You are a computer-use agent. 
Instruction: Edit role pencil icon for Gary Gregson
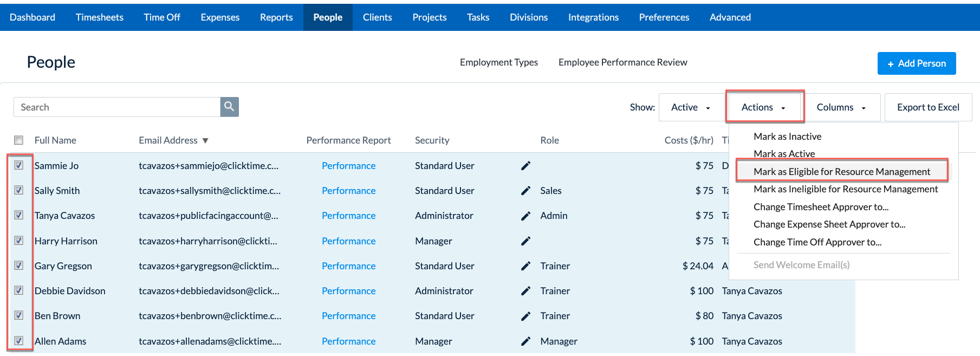click(525, 266)
